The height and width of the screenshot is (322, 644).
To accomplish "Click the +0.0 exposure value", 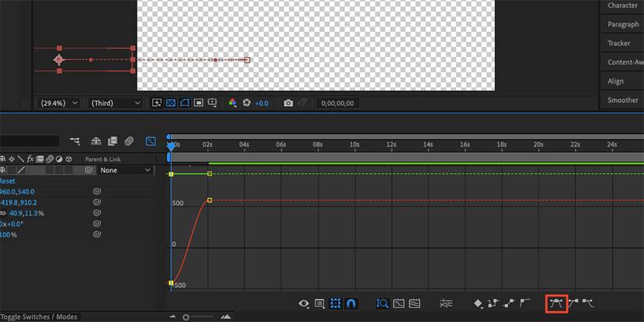I will pos(262,104).
